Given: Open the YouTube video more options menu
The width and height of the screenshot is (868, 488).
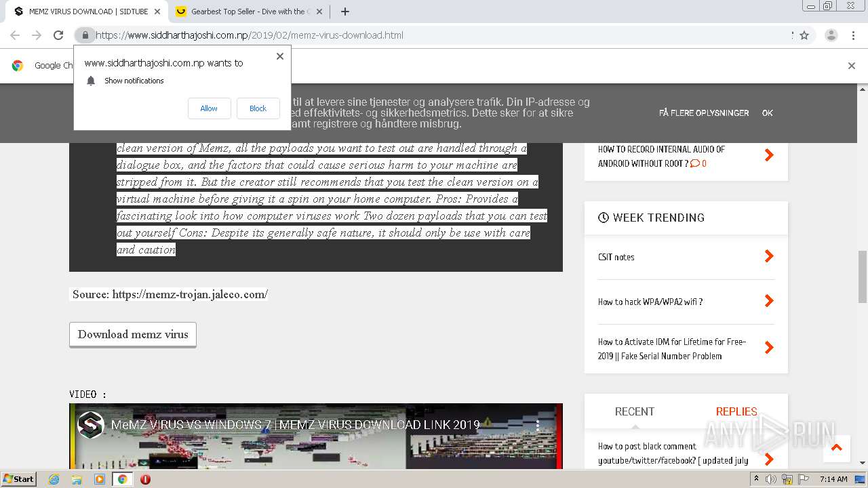Looking at the screenshot, I should (x=538, y=425).
